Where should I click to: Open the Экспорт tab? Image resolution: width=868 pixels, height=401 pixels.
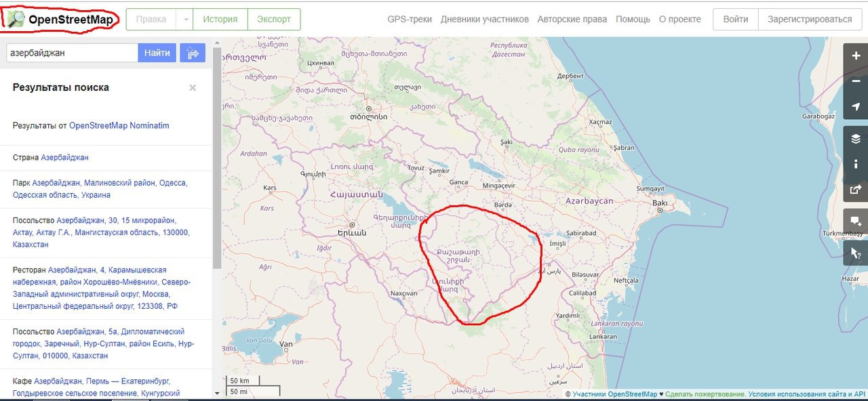[274, 20]
